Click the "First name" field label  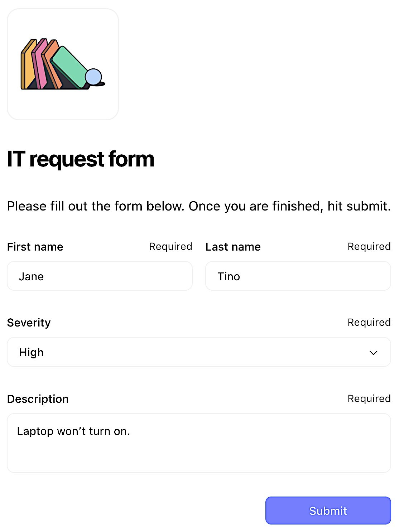click(35, 247)
